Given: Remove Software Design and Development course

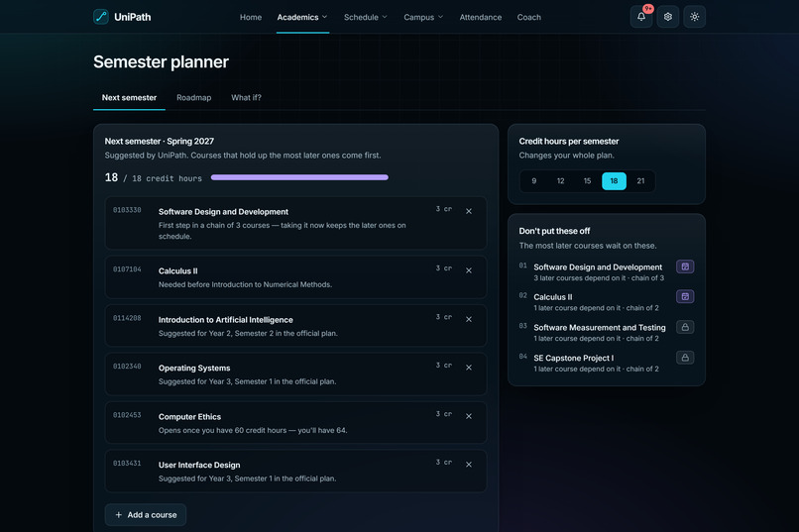Looking at the screenshot, I should click(x=468, y=211).
